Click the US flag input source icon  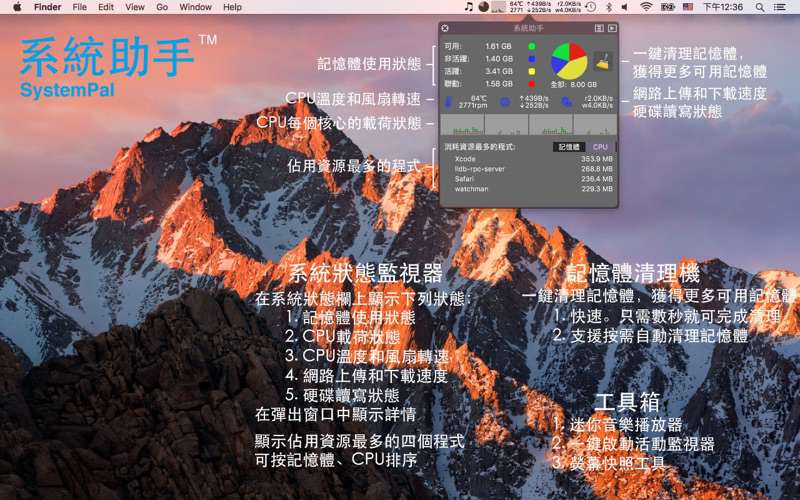[x=688, y=7]
